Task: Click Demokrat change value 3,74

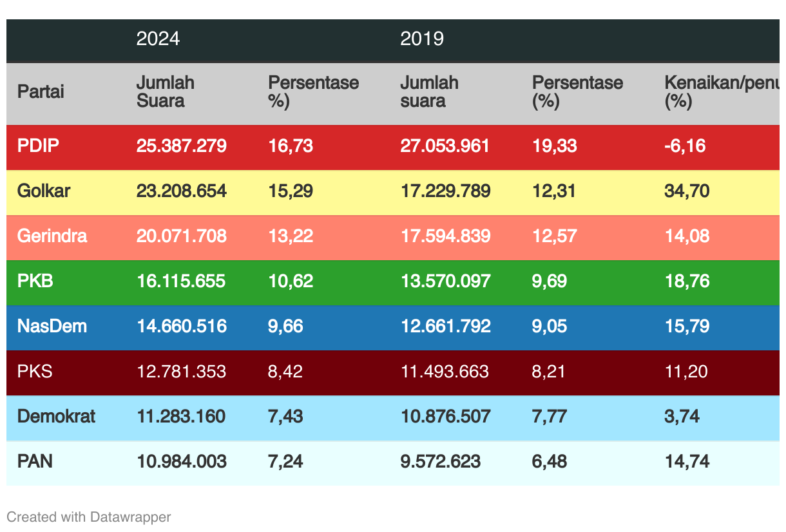Action: pyautogui.click(x=682, y=416)
